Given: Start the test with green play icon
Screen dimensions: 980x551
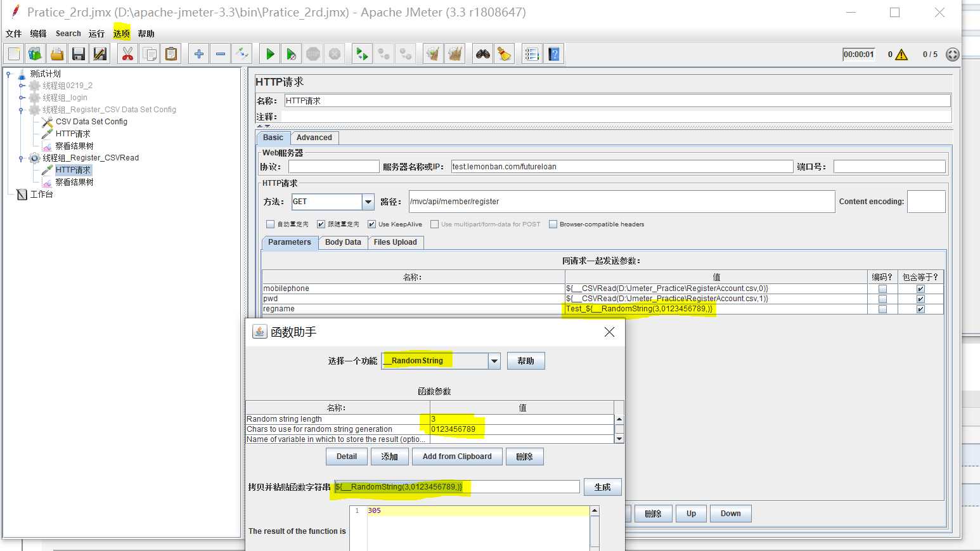Looking at the screenshot, I should pos(270,54).
